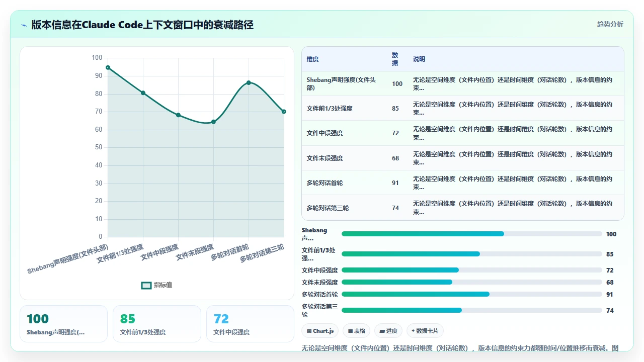The height and width of the screenshot is (362, 644).
Task: Select the 文件末段强度 table row
Action: pos(463,158)
